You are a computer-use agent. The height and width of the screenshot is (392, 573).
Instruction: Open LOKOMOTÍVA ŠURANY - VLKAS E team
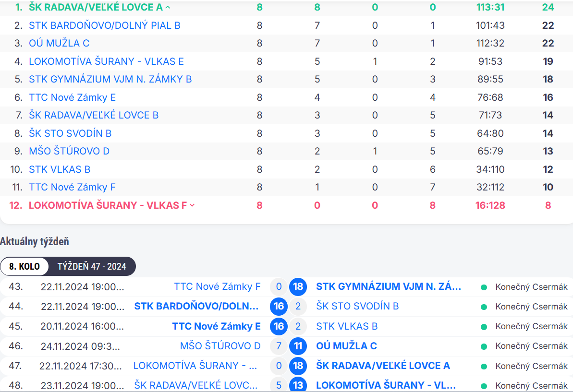[106, 61]
